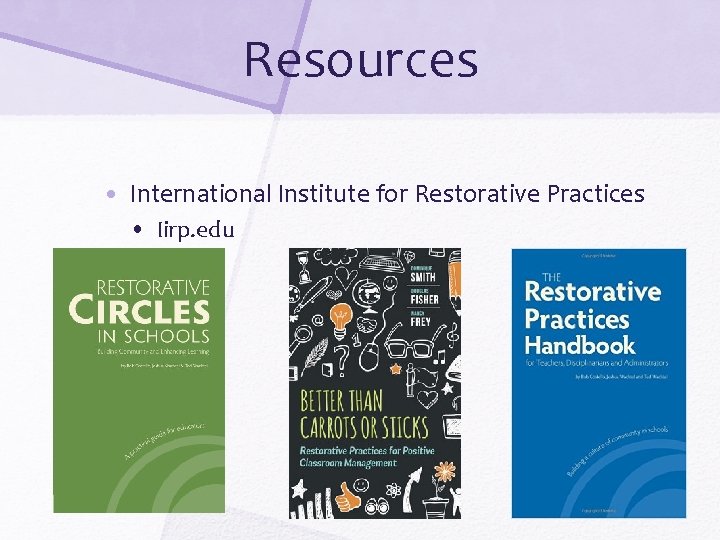720x540 pixels.
Task: Click the Resources slide title
Action: coord(361,59)
